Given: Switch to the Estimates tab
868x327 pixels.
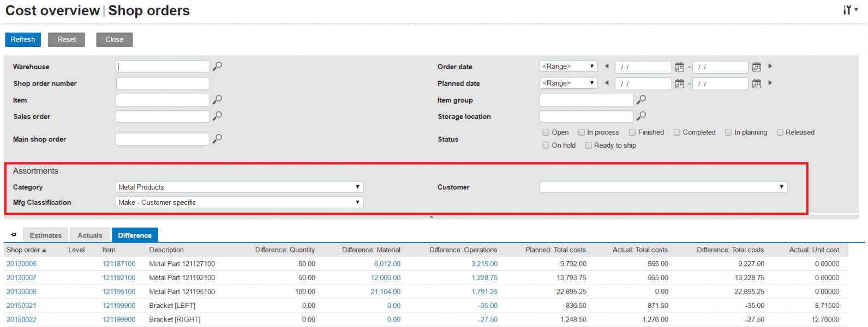Looking at the screenshot, I should pyautogui.click(x=46, y=235).
